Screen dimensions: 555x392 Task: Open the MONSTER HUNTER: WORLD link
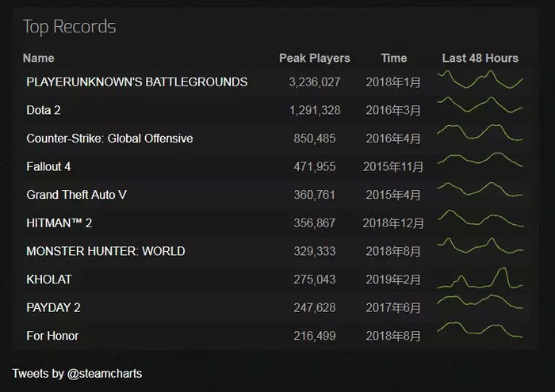[105, 251]
